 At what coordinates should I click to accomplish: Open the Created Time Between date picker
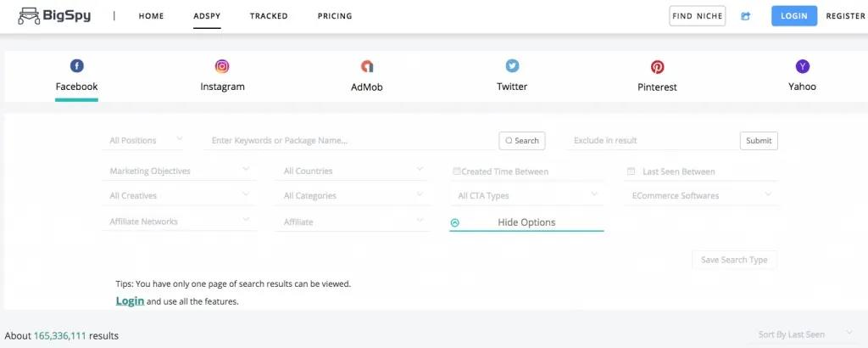[527, 171]
